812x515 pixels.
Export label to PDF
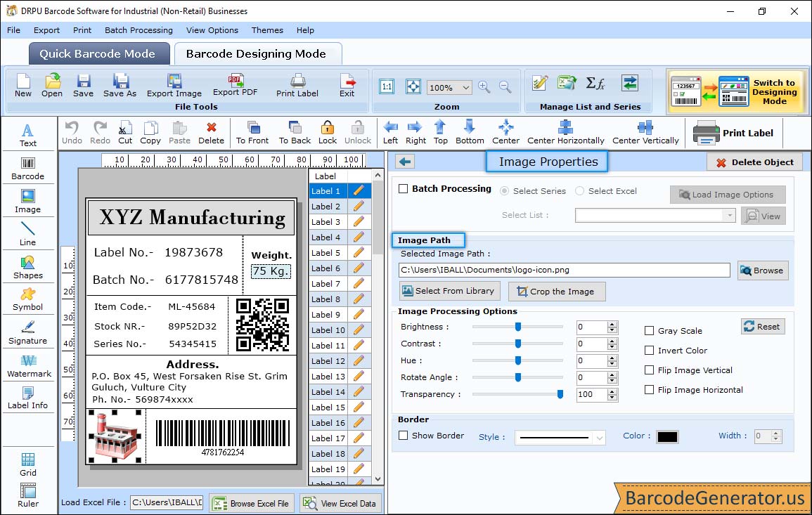click(x=235, y=86)
